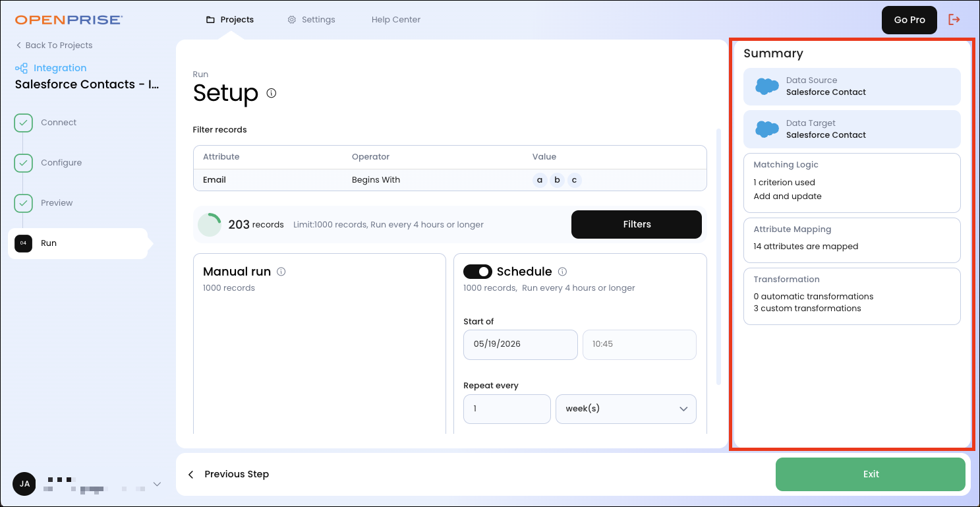Click the Go Pro button
The width and height of the screenshot is (980, 507).
[x=909, y=20]
